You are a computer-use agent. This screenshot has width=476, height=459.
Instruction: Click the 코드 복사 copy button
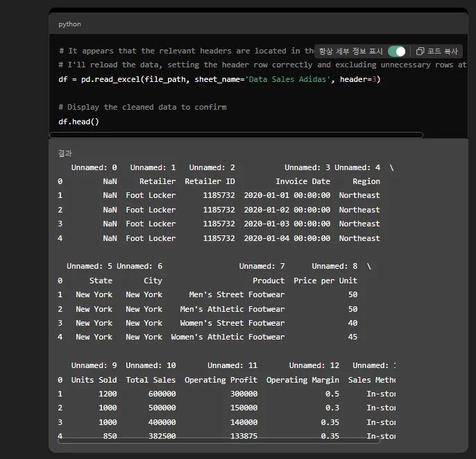437,51
